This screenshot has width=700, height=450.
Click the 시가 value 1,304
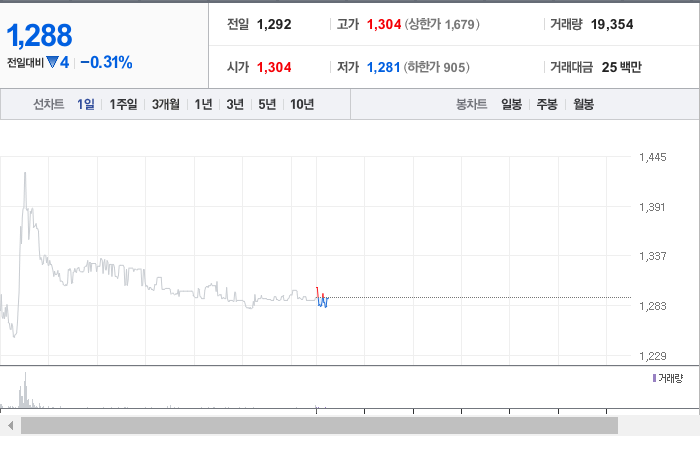274,67
